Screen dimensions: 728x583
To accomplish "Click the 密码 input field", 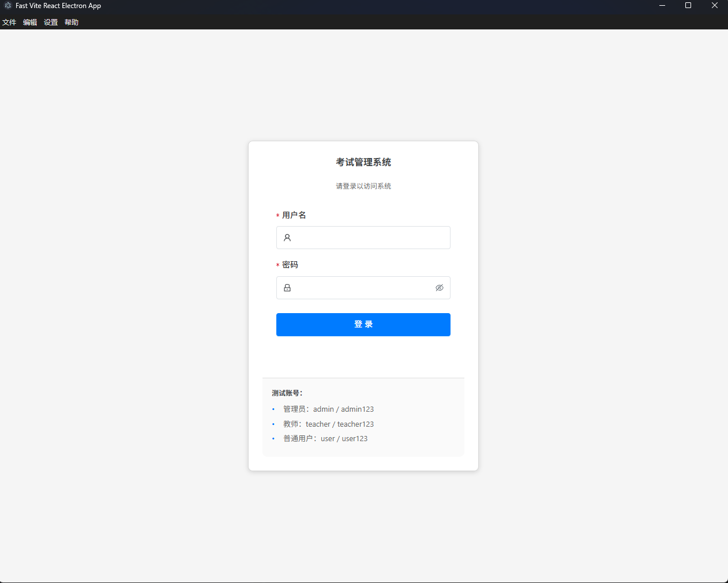I will (x=363, y=288).
